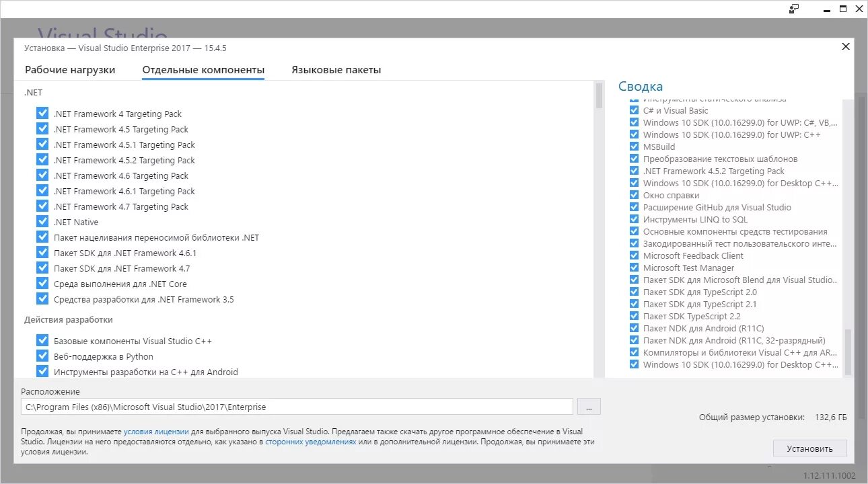Uncheck Инструменты разработки на C++ для Android

click(43, 372)
